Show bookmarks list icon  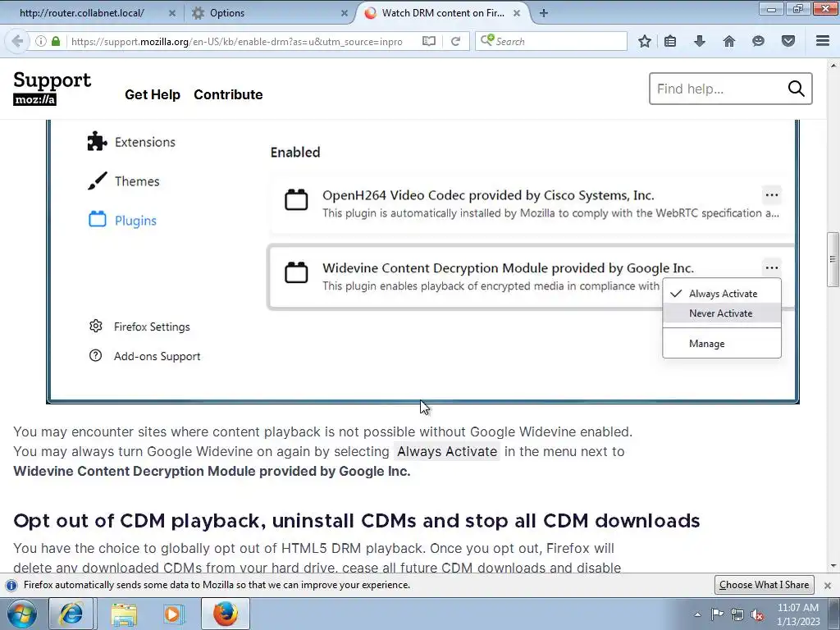pos(670,41)
